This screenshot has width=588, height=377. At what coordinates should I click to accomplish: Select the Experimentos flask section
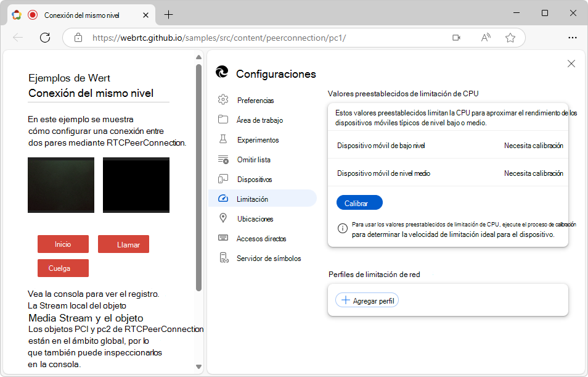point(258,139)
